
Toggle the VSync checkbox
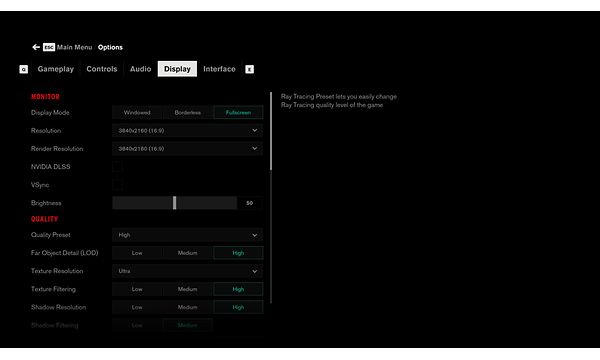pos(118,185)
